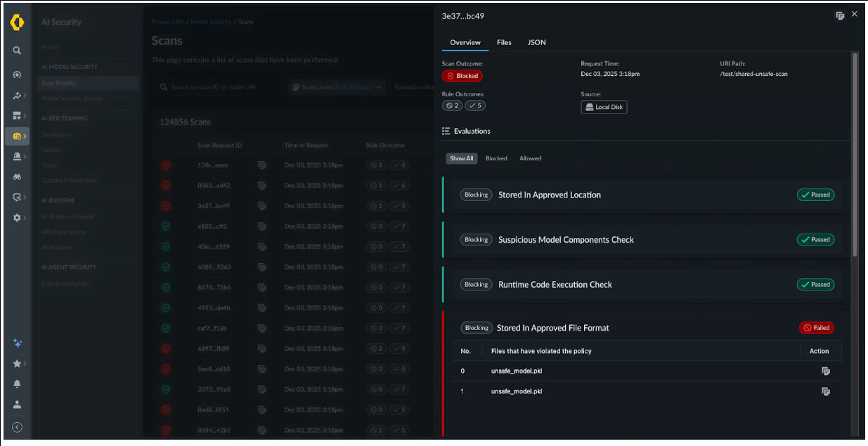Select the Show All evaluations filter

[461, 158]
